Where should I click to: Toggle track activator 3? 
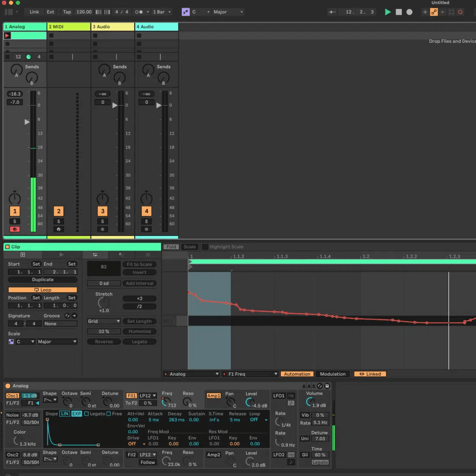tap(103, 211)
